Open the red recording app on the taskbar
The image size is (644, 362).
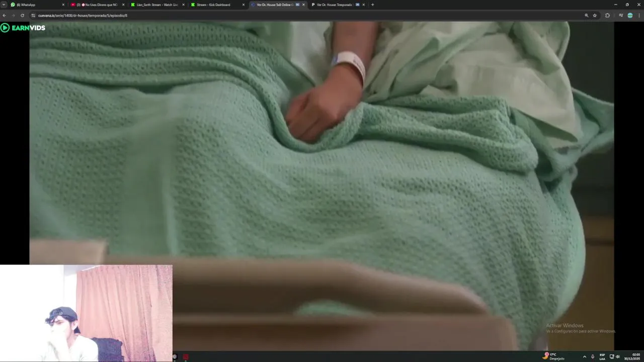pos(186,357)
